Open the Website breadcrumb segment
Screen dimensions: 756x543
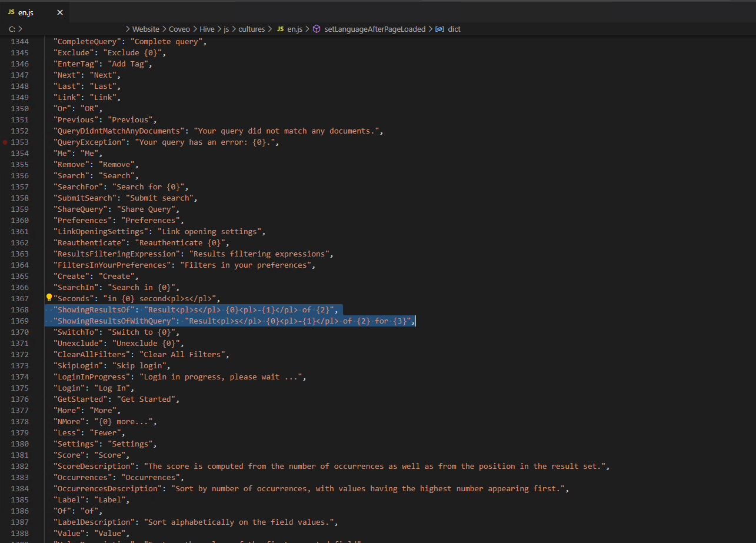coord(146,29)
